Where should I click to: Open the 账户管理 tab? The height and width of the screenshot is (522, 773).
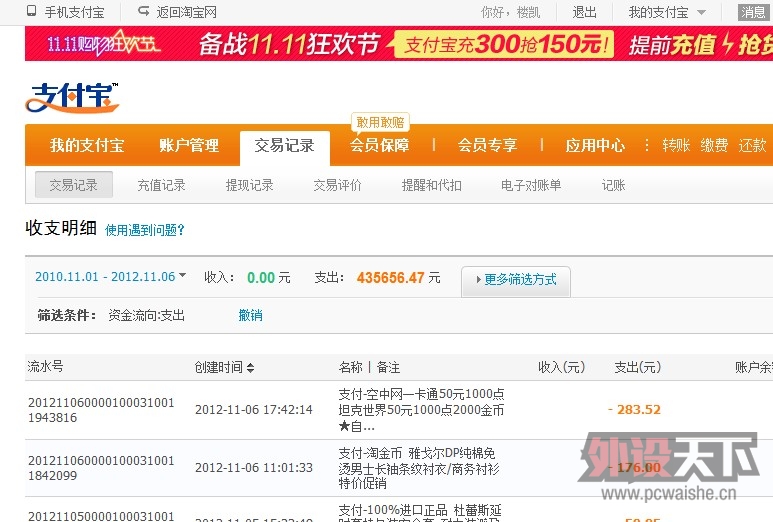[x=189, y=145]
